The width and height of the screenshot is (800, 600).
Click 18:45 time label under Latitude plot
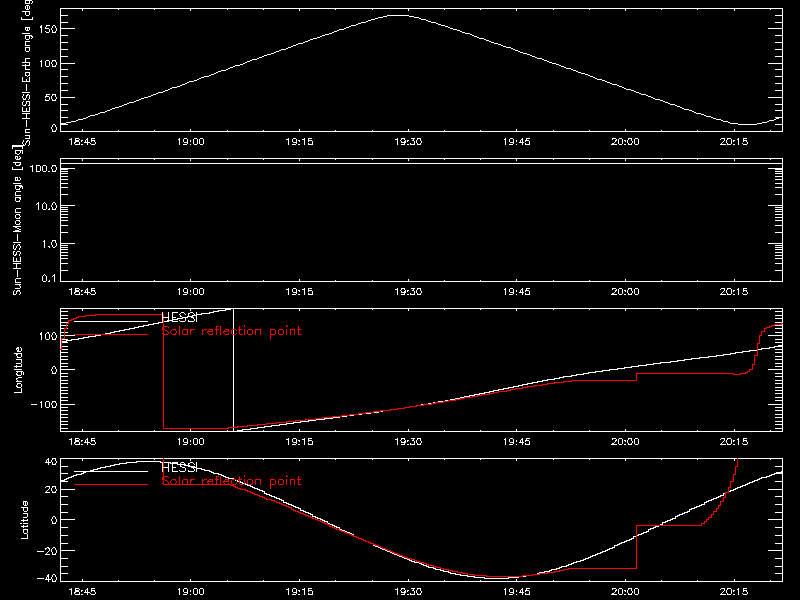click(x=82, y=592)
